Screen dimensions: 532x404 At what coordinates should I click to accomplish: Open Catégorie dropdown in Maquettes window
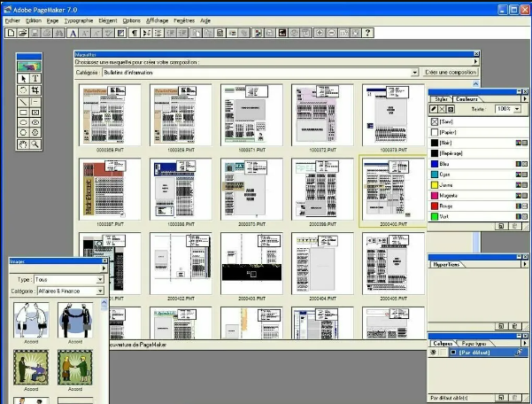414,73
